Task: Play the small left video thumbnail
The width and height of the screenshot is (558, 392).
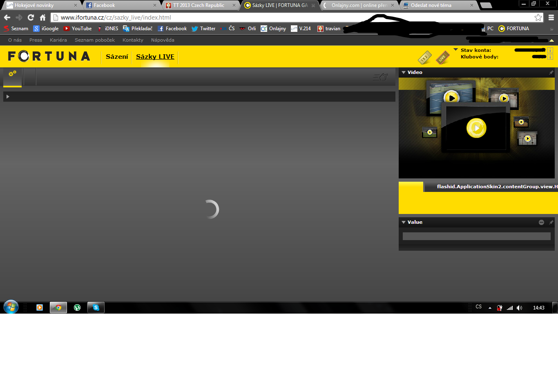Action: tap(430, 132)
